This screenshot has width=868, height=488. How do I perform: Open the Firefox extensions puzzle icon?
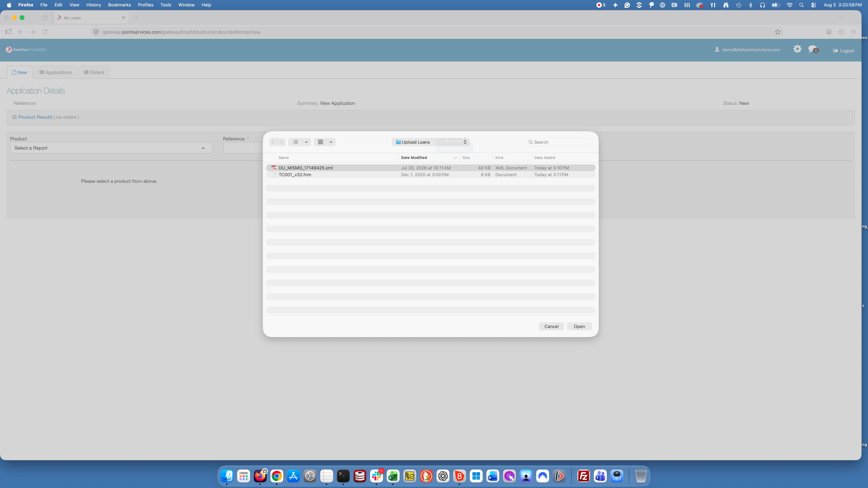pos(841,32)
